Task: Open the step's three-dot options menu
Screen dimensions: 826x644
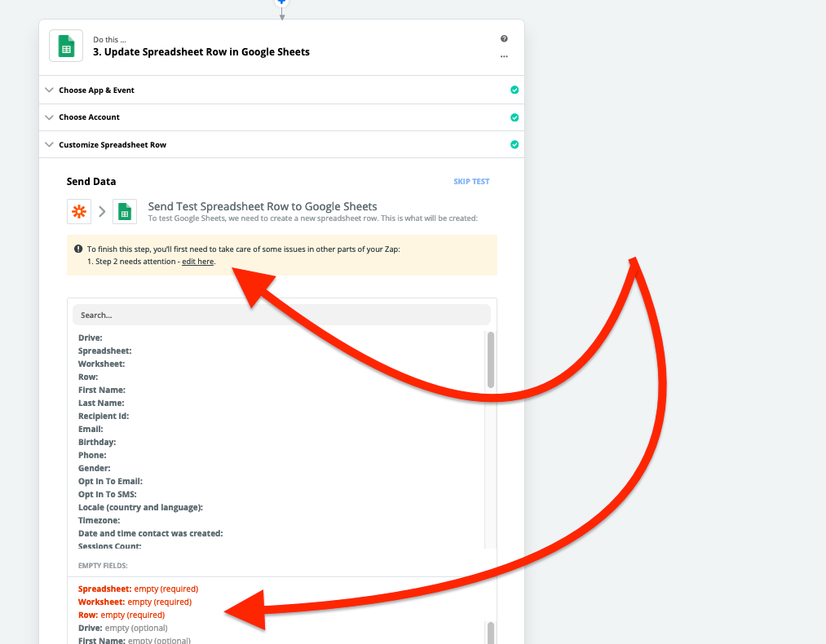Action: pyautogui.click(x=504, y=56)
